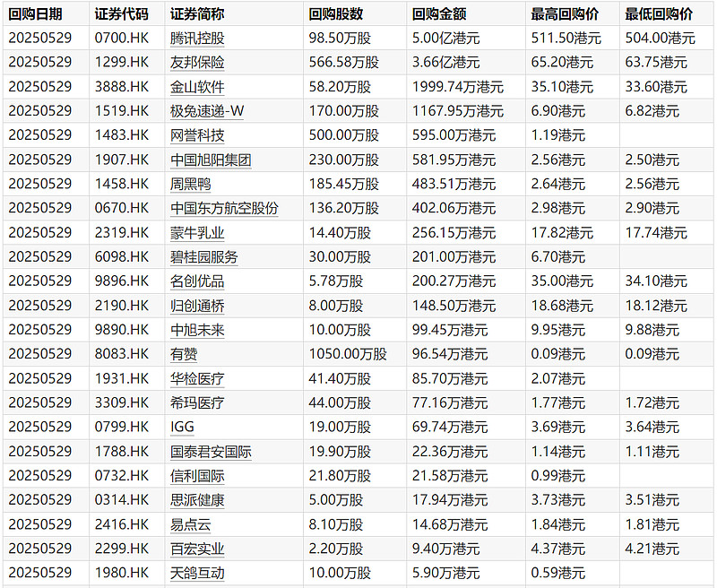Click the amount 148.50万港元
Screen dimensions: 717x588
click(x=454, y=306)
